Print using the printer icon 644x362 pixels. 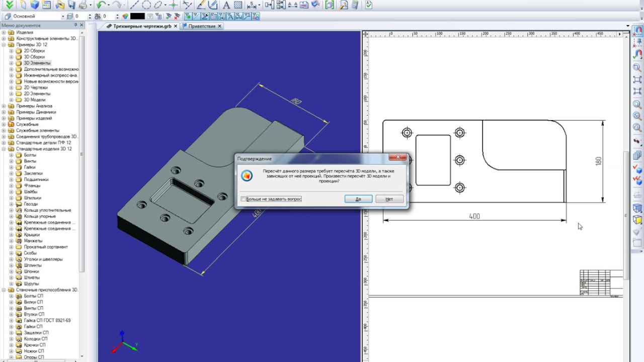83,5
